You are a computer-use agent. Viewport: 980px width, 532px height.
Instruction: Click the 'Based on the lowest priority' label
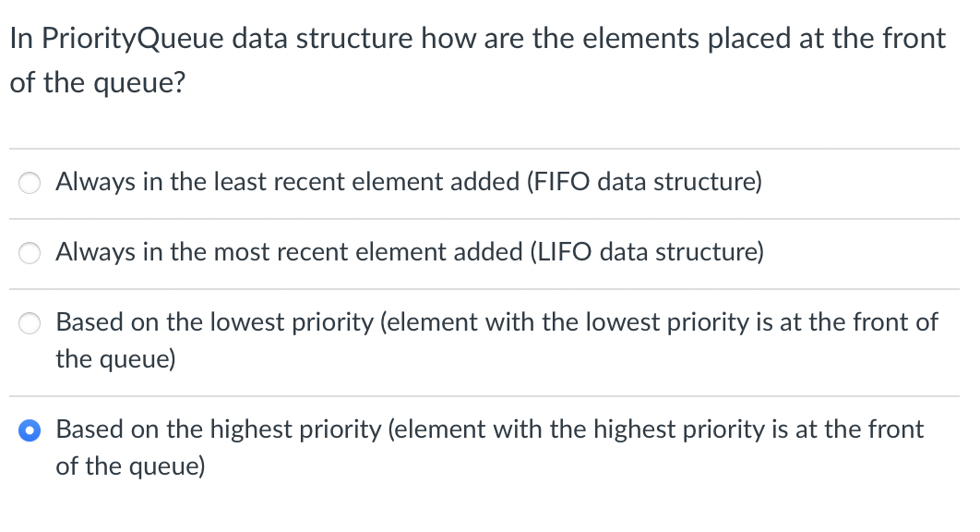point(213,322)
